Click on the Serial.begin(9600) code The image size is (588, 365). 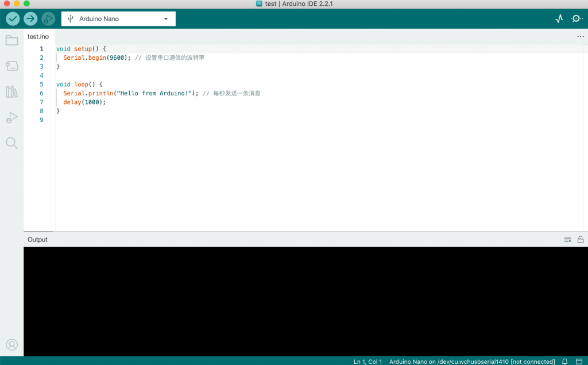[97, 58]
